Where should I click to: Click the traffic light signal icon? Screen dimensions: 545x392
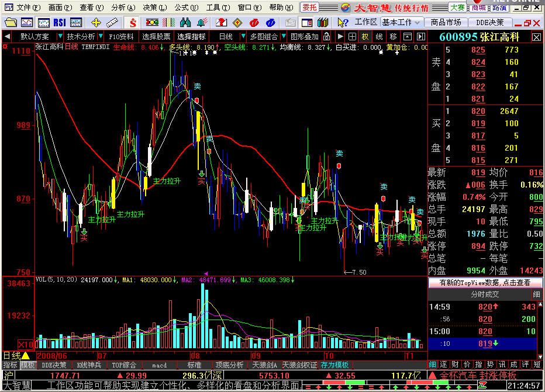(152, 23)
